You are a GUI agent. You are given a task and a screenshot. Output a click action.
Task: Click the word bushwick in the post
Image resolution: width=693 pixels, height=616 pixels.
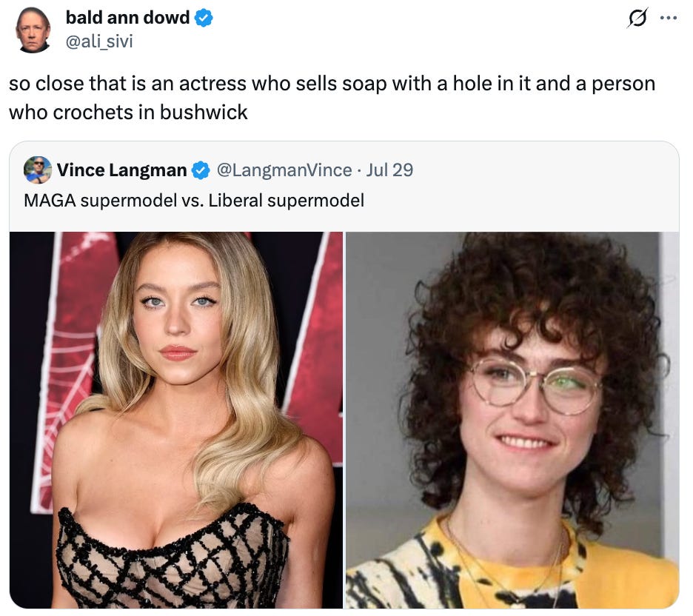204,113
